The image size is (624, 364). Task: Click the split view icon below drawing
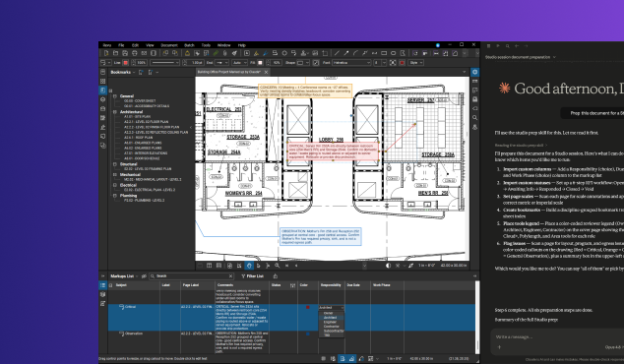(x=210, y=266)
